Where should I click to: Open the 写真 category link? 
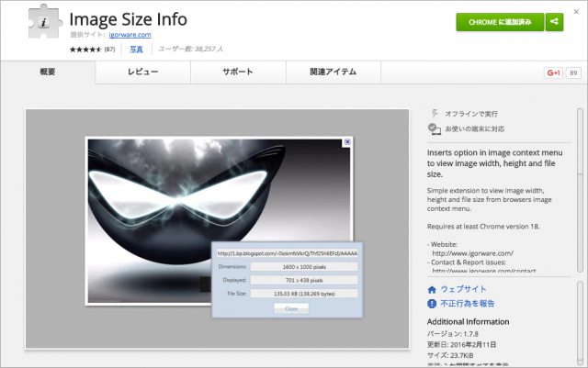[136, 48]
